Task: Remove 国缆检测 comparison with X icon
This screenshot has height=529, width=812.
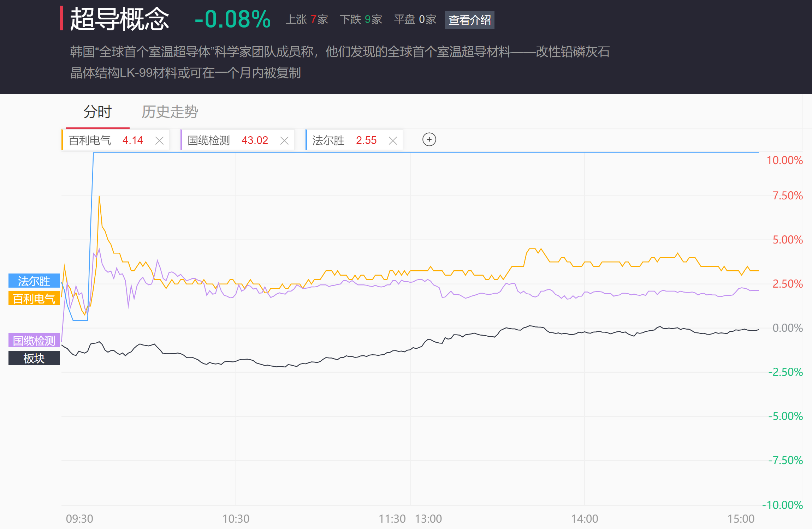Action: (x=284, y=141)
